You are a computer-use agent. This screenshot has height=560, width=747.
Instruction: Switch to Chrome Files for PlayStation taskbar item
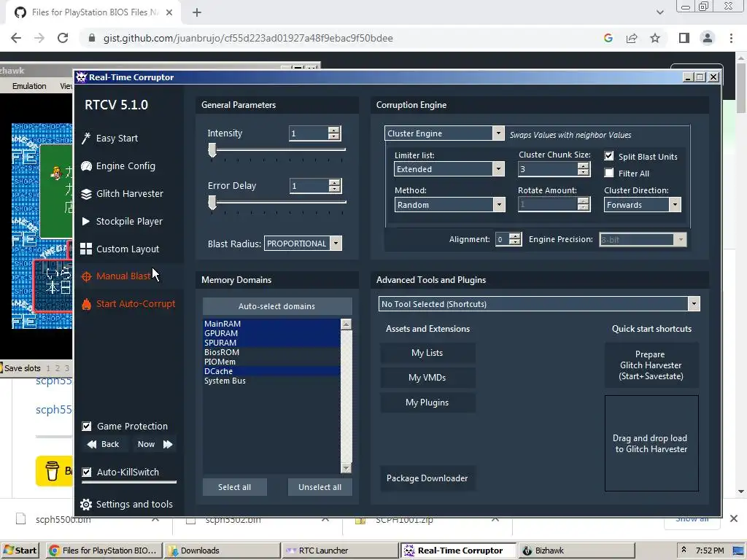pos(104,551)
